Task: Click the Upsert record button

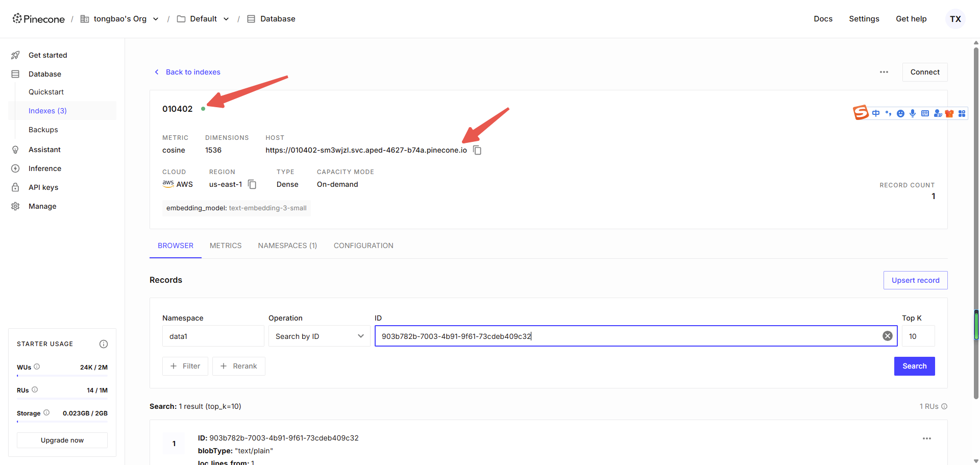Action: click(x=916, y=280)
